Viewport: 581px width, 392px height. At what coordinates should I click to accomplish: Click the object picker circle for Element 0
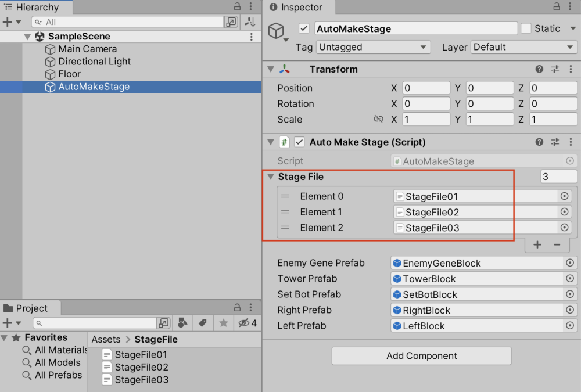point(563,196)
